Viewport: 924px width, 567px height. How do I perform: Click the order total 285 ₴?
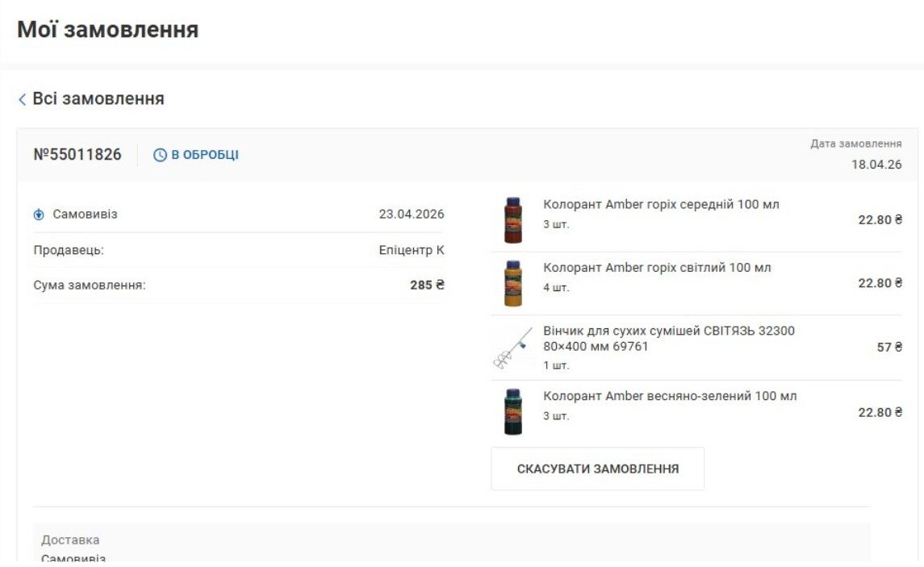tap(427, 285)
